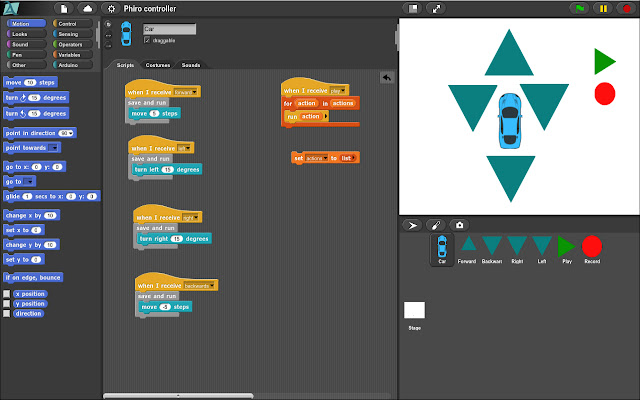Select the Looks block category
This screenshot has height=400, width=640.
pyautogui.click(x=27, y=34)
